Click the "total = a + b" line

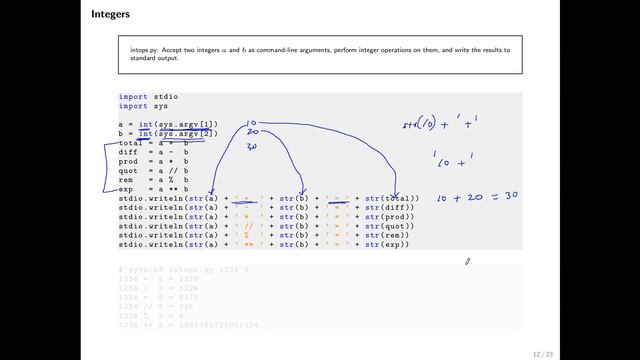(x=153, y=143)
